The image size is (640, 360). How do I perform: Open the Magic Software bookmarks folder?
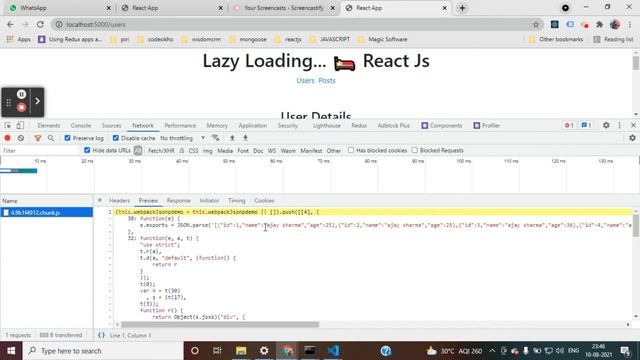(382, 39)
